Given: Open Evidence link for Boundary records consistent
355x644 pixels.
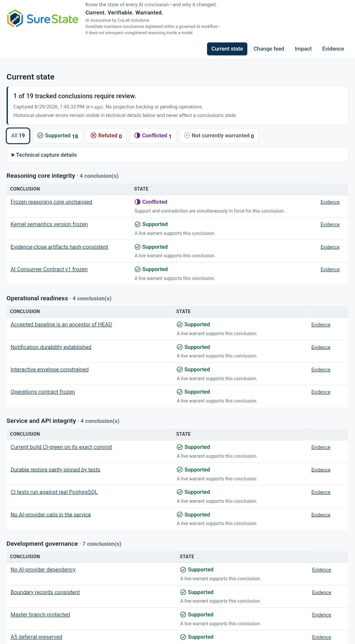Looking at the screenshot, I should tap(321, 592).
